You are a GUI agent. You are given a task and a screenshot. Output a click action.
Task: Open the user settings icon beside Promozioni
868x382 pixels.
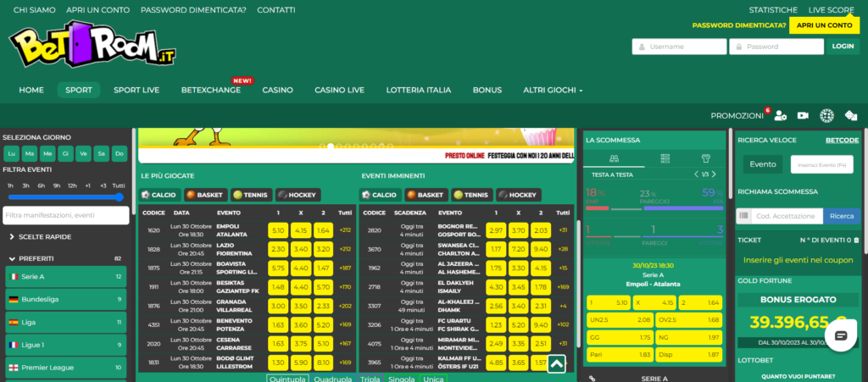pos(781,115)
